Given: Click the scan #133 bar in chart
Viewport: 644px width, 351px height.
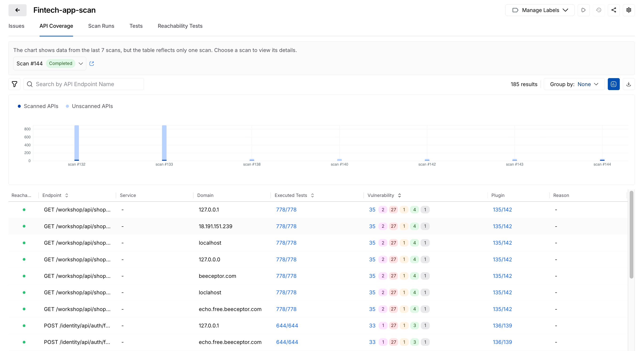Looking at the screenshot, I should pyautogui.click(x=164, y=143).
